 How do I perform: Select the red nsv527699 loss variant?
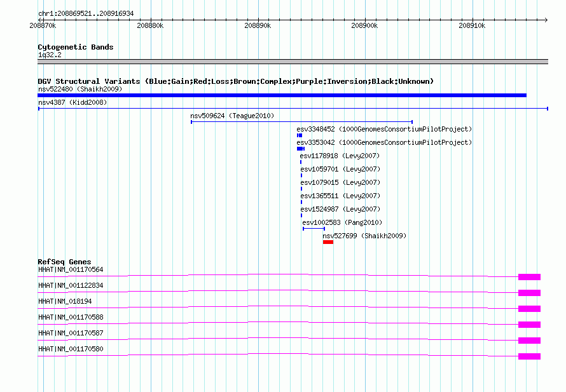coord(328,242)
